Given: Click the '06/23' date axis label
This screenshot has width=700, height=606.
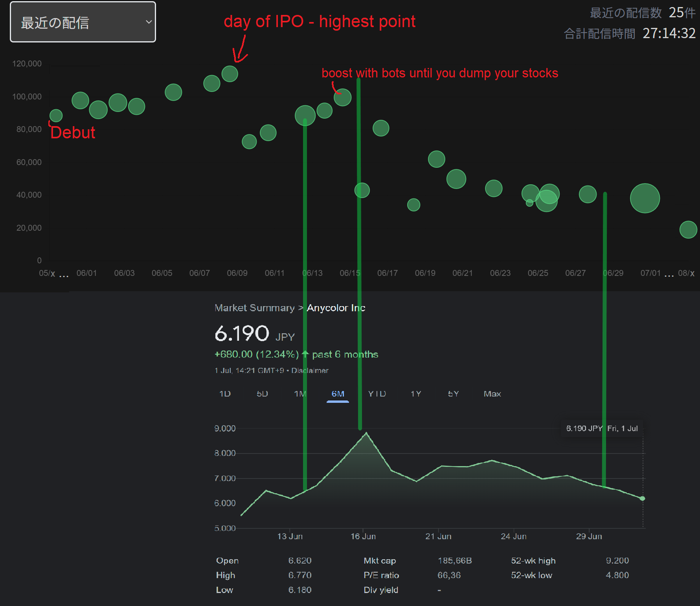Looking at the screenshot, I should [x=500, y=273].
